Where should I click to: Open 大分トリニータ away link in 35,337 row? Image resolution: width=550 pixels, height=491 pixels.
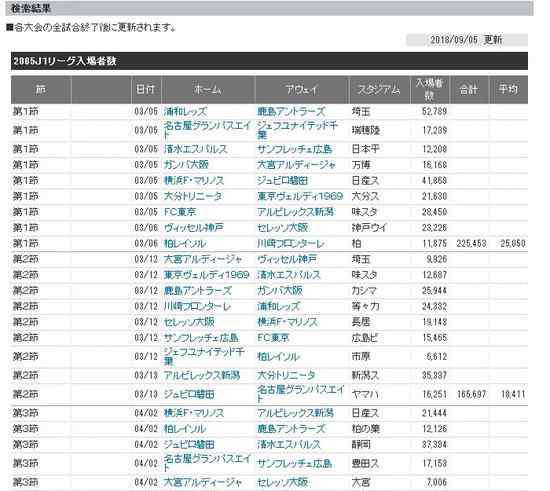point(287,375)
